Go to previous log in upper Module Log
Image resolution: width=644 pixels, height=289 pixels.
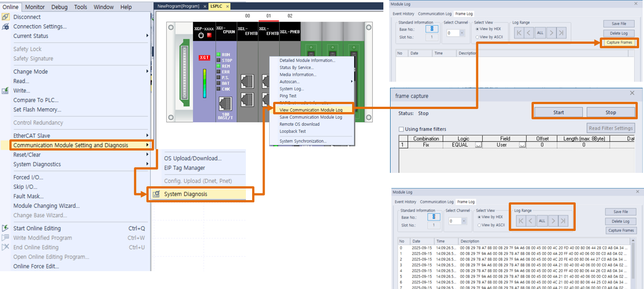click(529, 33)
